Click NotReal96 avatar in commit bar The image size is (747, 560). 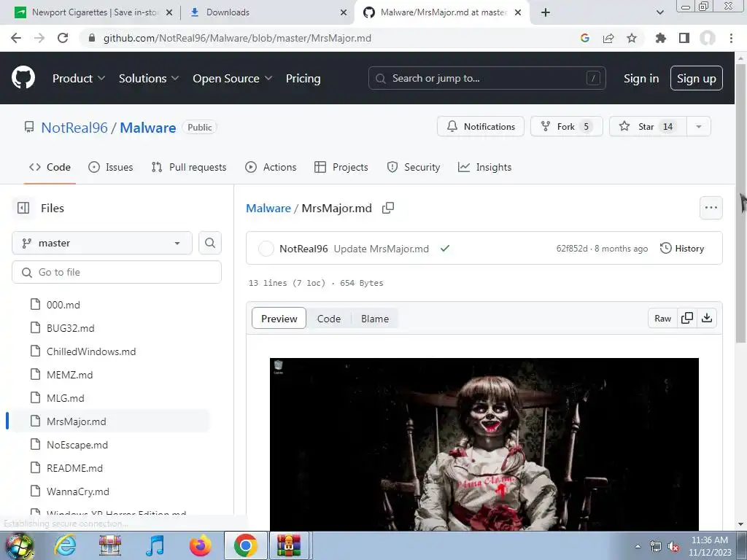[266, 248]
